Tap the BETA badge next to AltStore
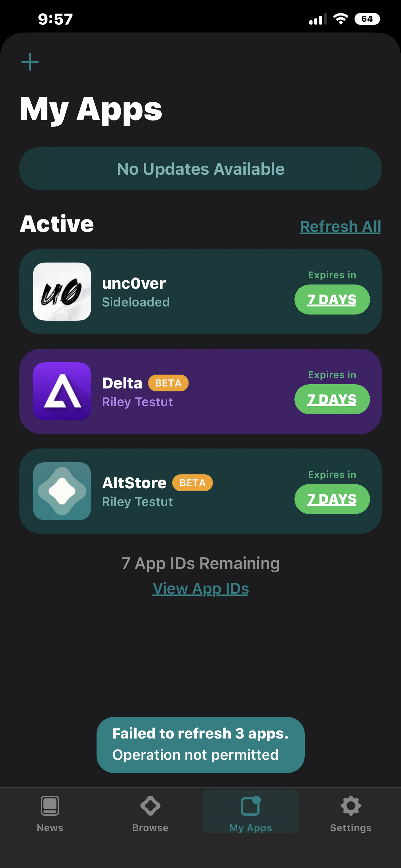The image size is (401, 868). 192,483
